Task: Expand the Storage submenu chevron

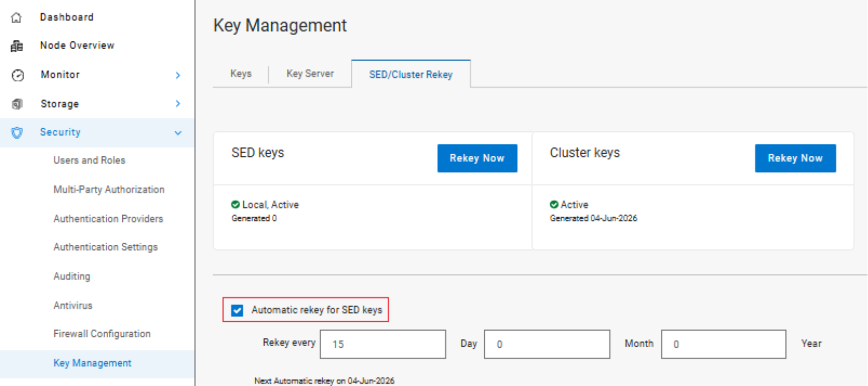Action: tap(178, 104)
